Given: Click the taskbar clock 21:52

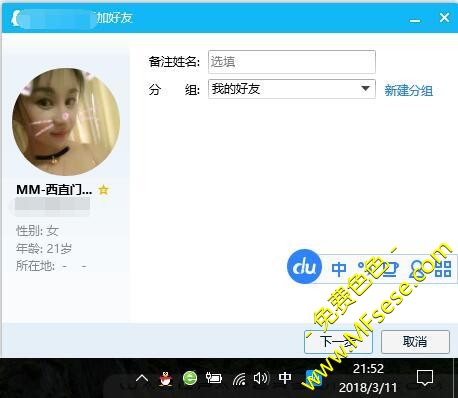Looking at the screenshot, I should pyautogui.click(x=368, y=369).
